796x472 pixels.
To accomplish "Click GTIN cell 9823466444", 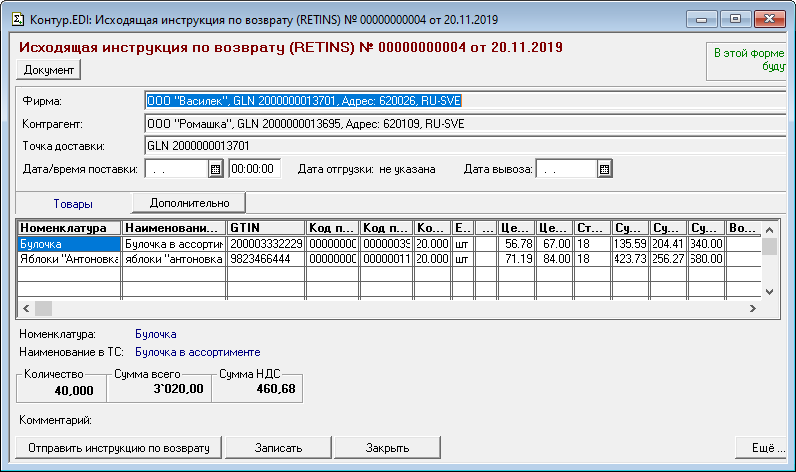I will (266, 259).
